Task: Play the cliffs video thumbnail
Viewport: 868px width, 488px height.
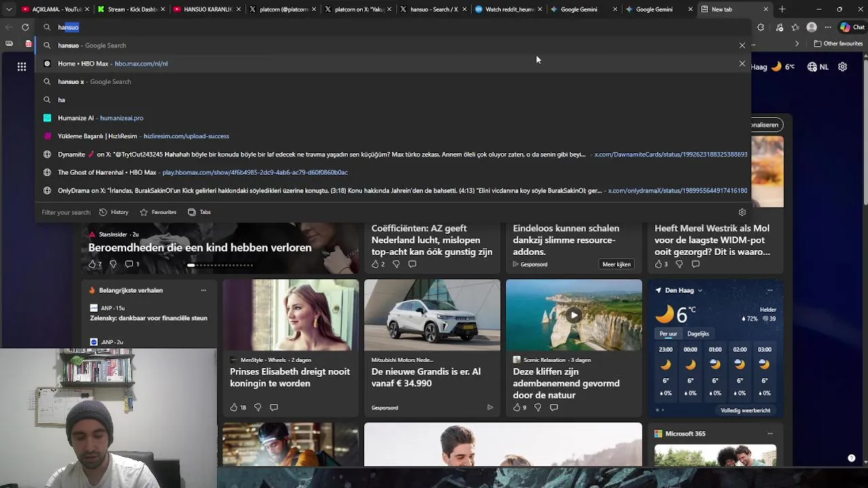Action: [x=574, y=315]
